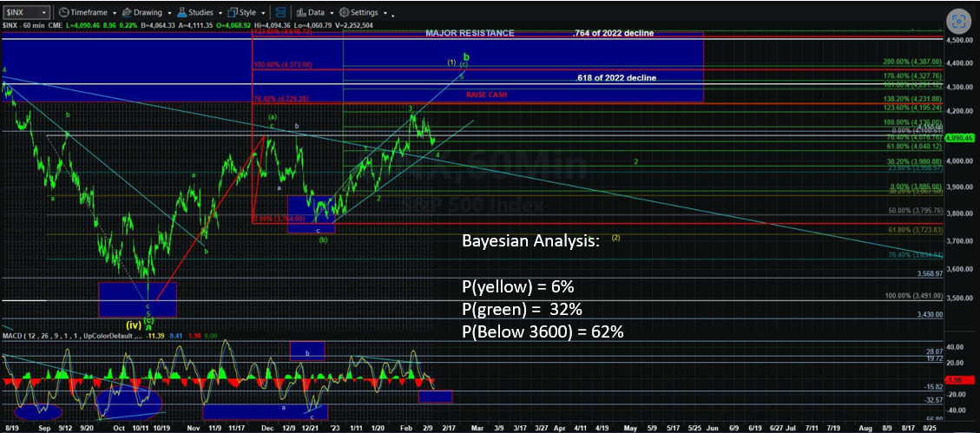Open the Drawing menu label
This screenshot has width=980, height=433.
(148, 13)
